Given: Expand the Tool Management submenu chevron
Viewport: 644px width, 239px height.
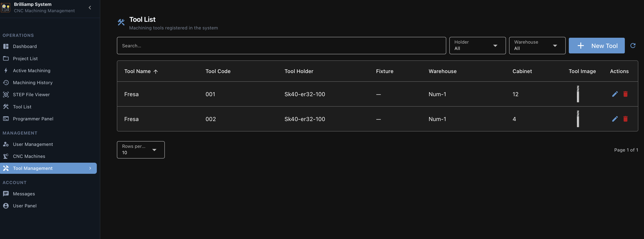Looking at the screenshot, I should coord(90,168).
